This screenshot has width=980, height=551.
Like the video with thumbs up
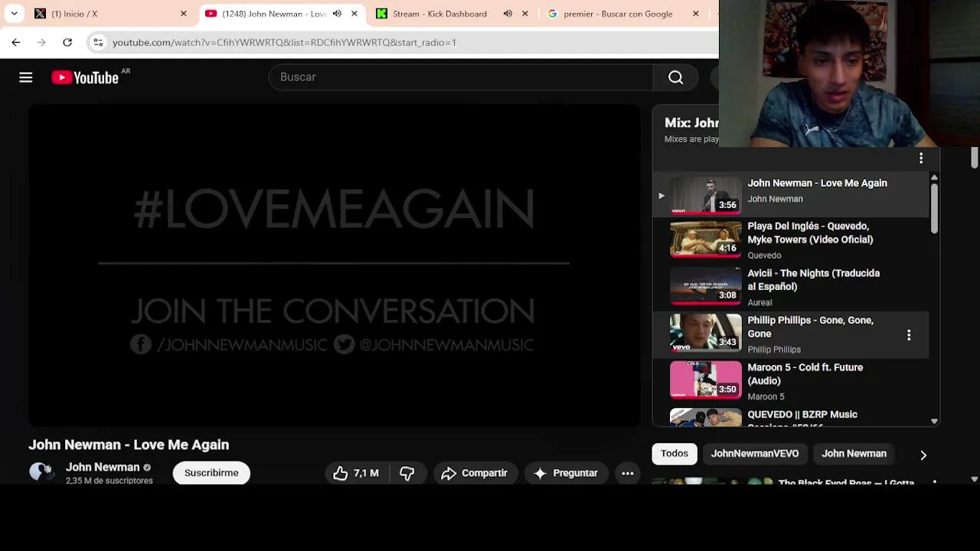pyautogui.click(x=355, y=473)
